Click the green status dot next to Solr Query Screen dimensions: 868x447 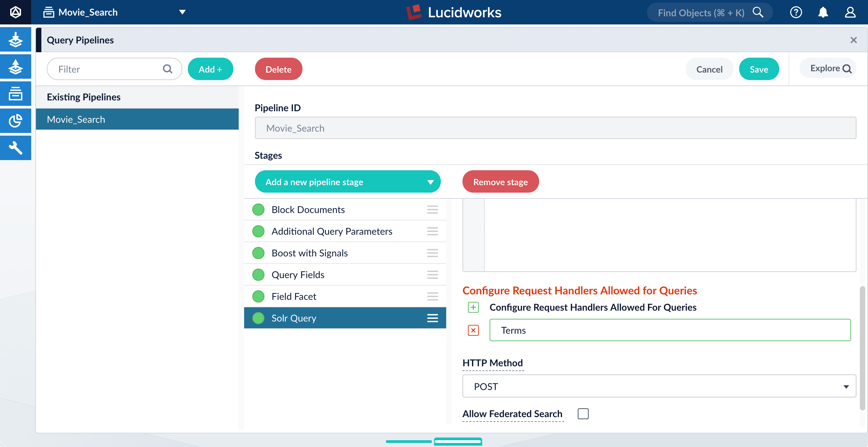pyautogui.click(x=258, y=318)
